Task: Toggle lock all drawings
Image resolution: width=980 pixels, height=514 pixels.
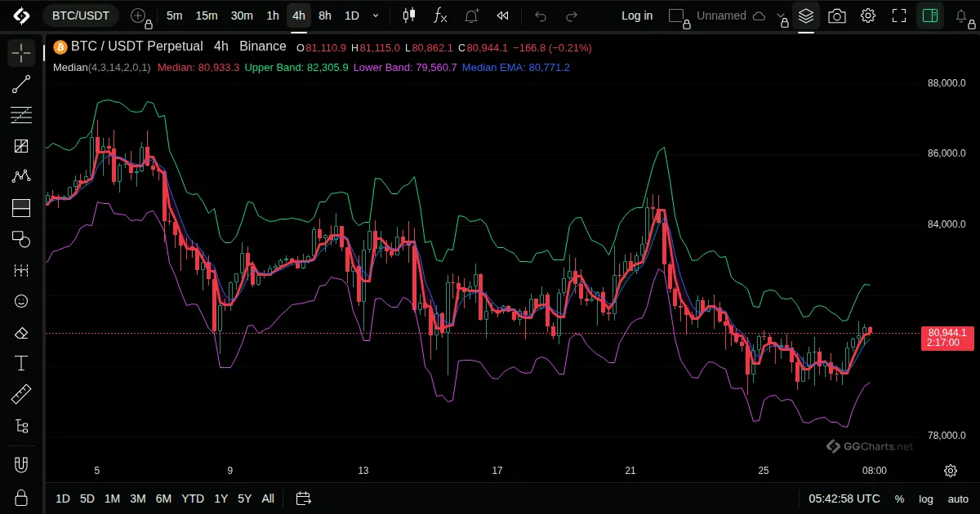Action: pyautogui.click(x=21, y=497)
